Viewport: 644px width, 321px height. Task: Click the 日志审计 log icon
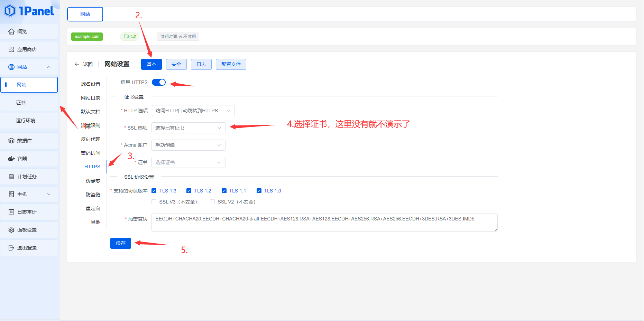click(11, 212)
